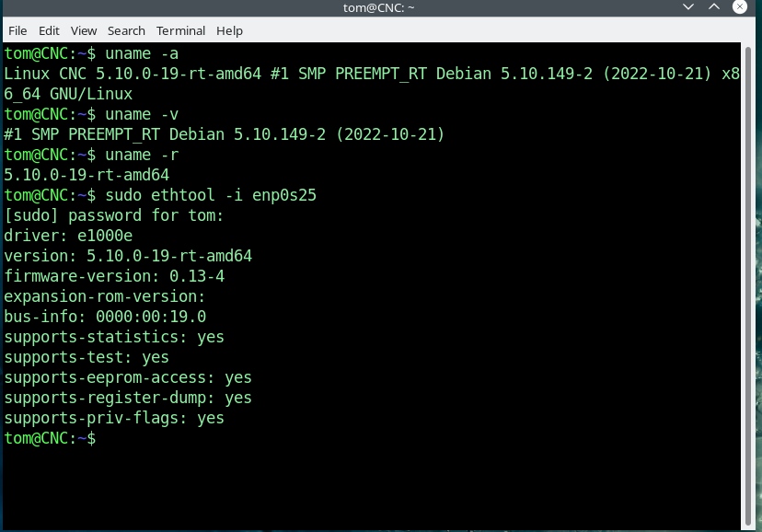Click the 'sudo ethtool -i enp0s25' command
This screenshot has width=762, height=532.
point(212,195)
